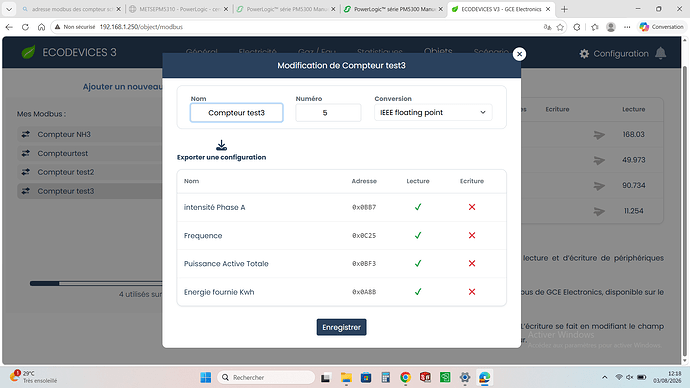Open Google Chrome from the taskbar
Viewport: 690px width, 388px height.
pos(405,377)
